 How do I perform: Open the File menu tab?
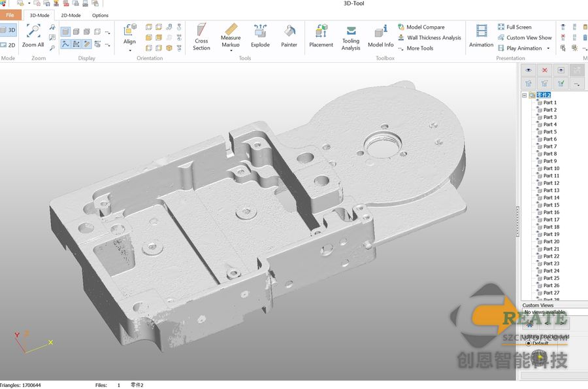click(x=10, y=15)
